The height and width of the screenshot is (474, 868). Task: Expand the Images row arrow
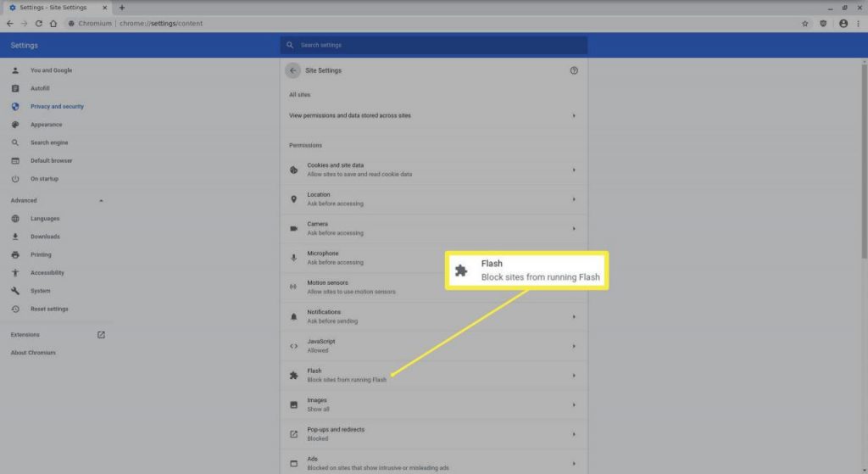pos(574,404)
